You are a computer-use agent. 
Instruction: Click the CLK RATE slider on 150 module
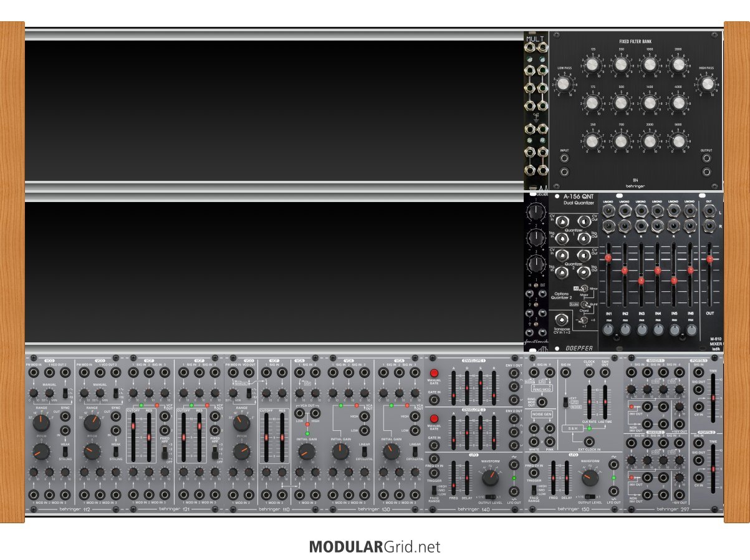click(588, 402)
